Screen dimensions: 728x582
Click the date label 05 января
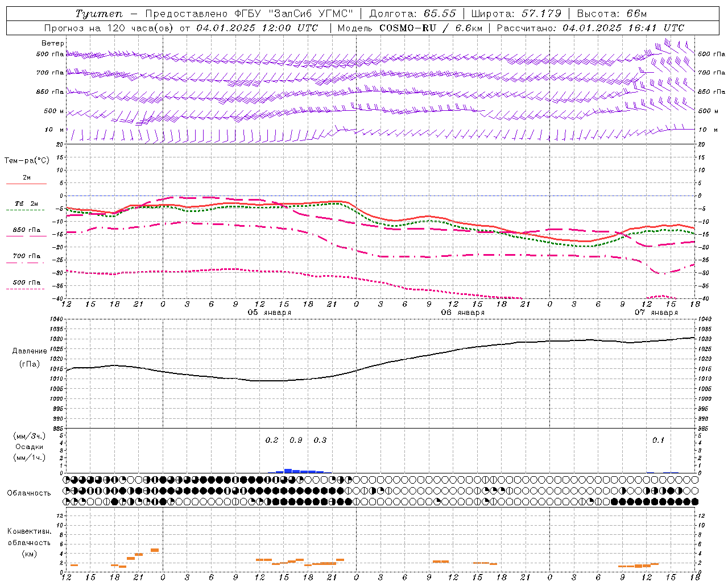click(x=269, y=313)
